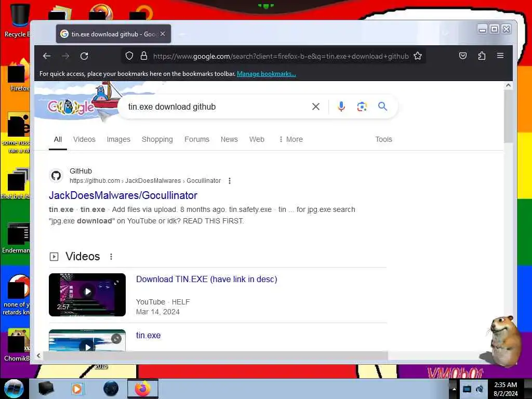Switch to the News search tab

coord(229,139)
